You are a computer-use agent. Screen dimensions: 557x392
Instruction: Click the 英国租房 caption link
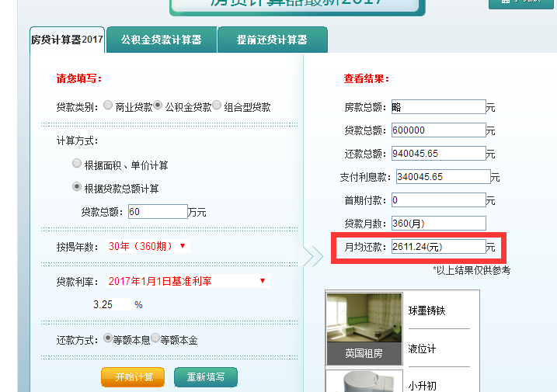click(x=364, y=353)
